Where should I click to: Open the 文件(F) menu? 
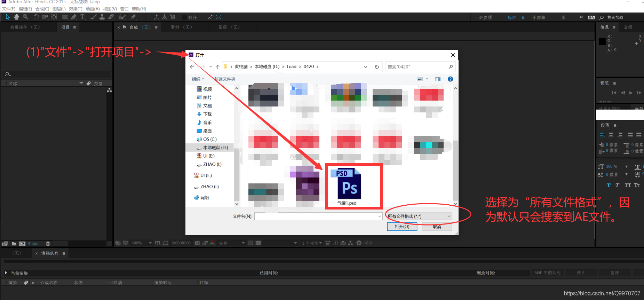click(x=8, y=9)
